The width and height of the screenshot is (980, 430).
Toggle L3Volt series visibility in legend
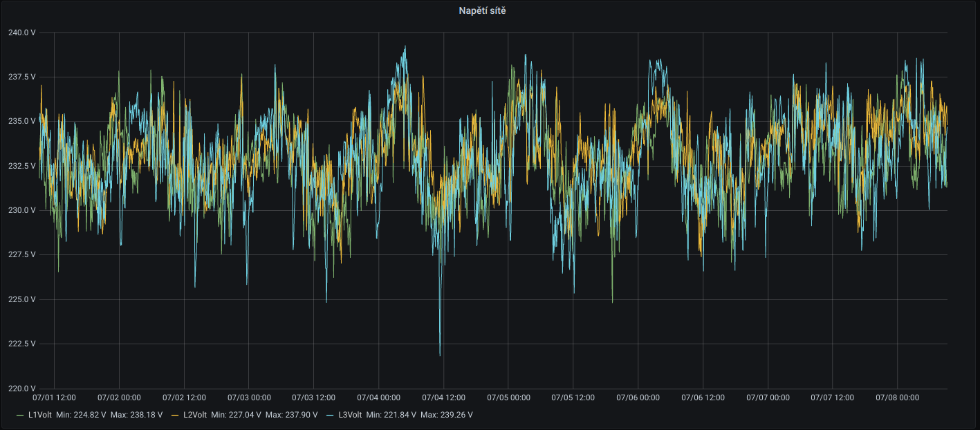pos(350,415)
